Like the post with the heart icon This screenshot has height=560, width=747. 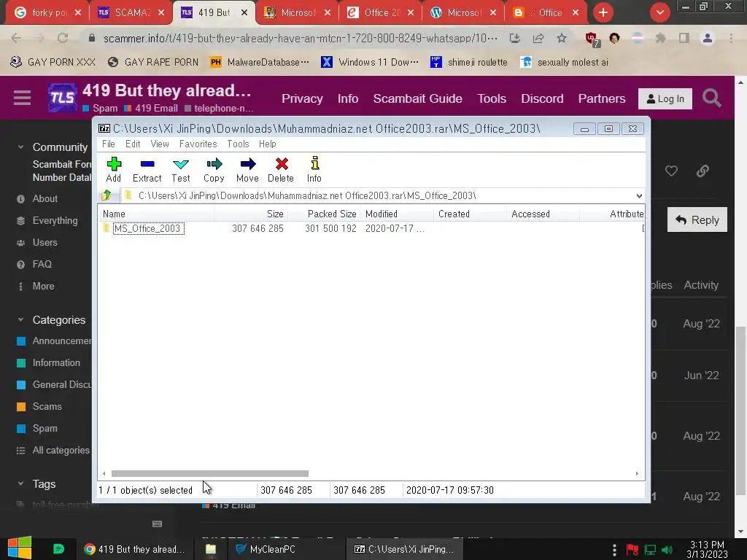click(x=671, y=171)
